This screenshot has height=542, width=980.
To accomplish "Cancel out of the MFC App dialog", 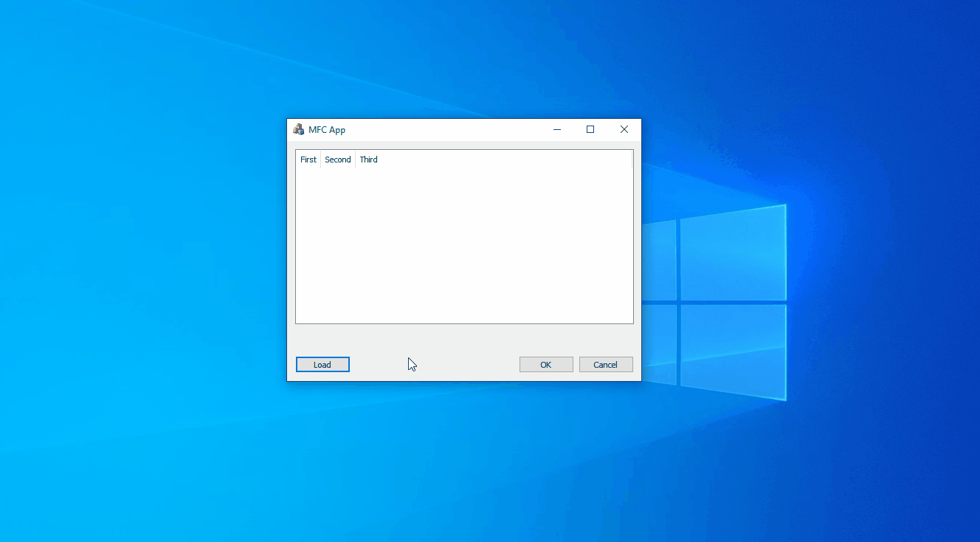I will point(605,364).
